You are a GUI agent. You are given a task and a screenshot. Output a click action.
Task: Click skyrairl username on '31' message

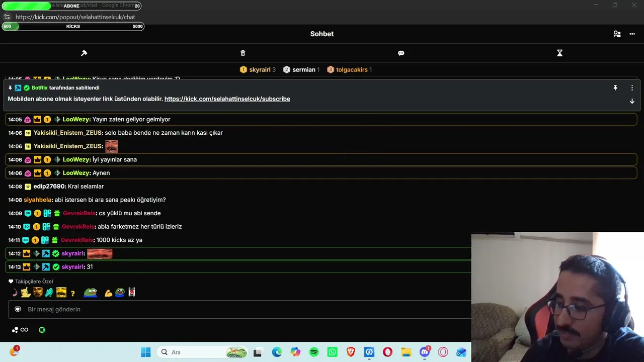point(73,267)
